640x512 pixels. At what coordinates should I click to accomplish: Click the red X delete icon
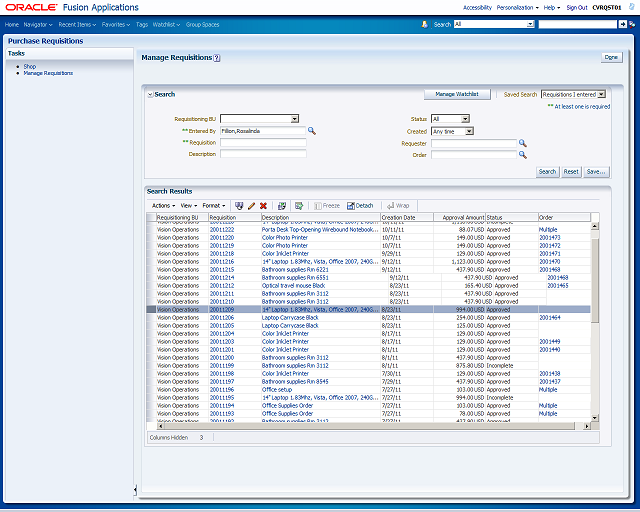[263, 206]
